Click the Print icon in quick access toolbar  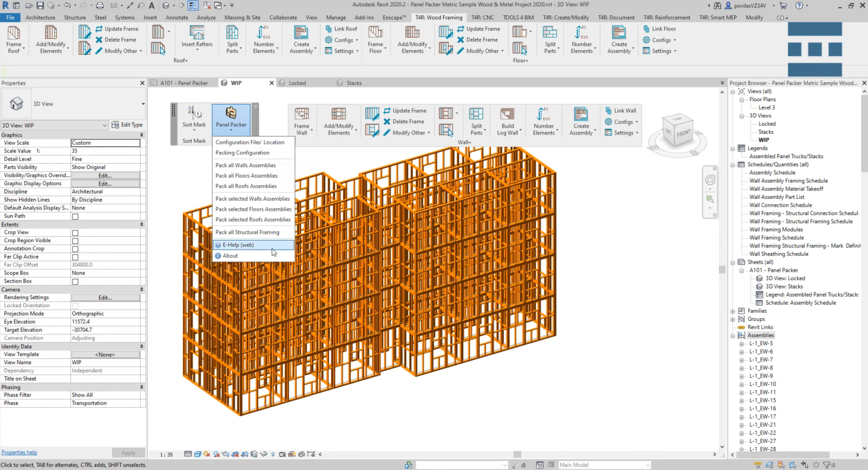pyautogui.click(x=99, y=5)
